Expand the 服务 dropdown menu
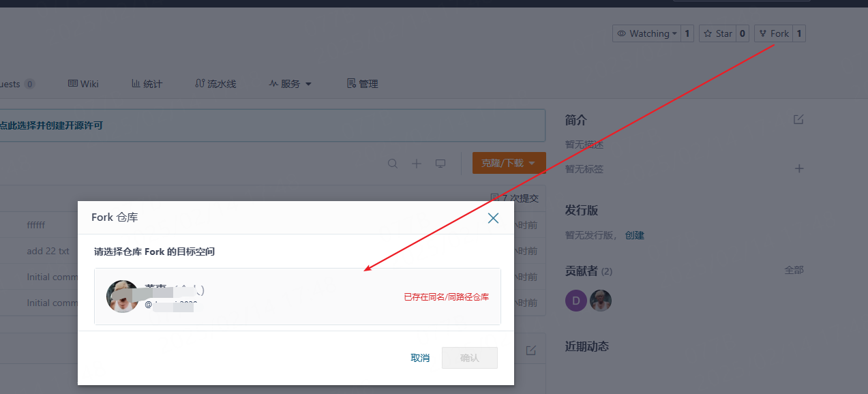 pos(290,84)
